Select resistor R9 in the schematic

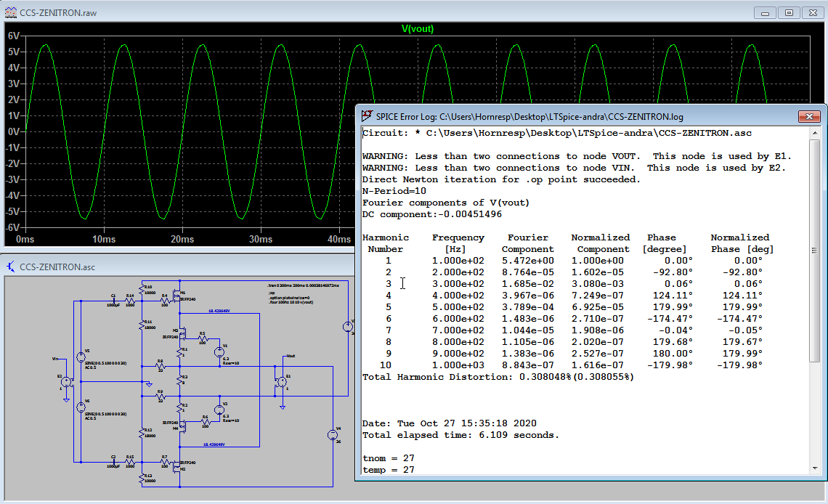click(161, 397)
